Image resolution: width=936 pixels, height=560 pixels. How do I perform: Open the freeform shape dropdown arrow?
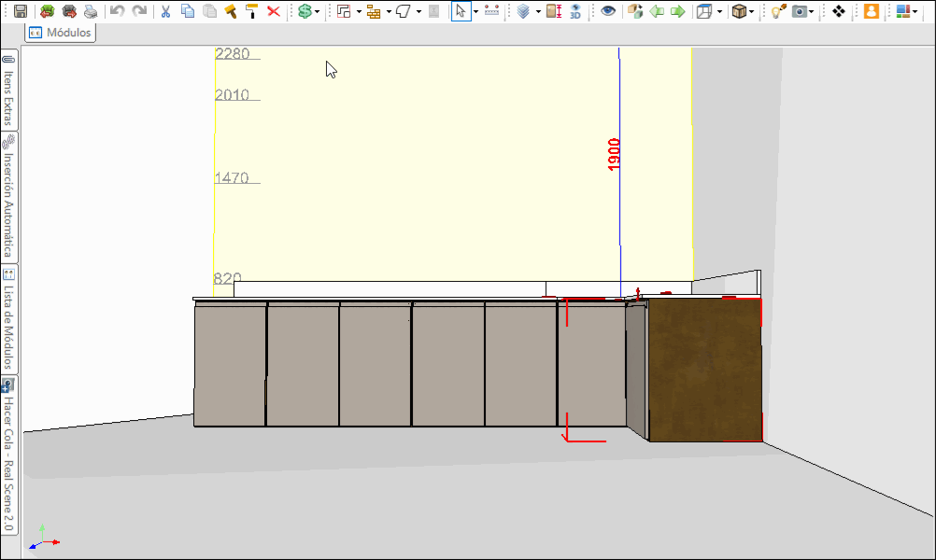[418, 11]
